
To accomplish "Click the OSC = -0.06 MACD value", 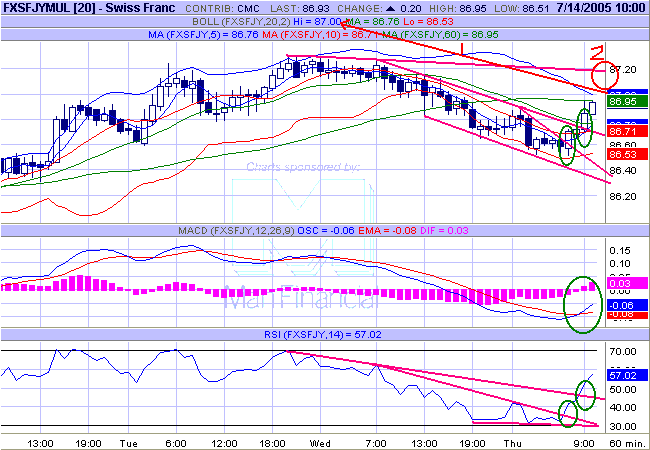I will (326, 230).
